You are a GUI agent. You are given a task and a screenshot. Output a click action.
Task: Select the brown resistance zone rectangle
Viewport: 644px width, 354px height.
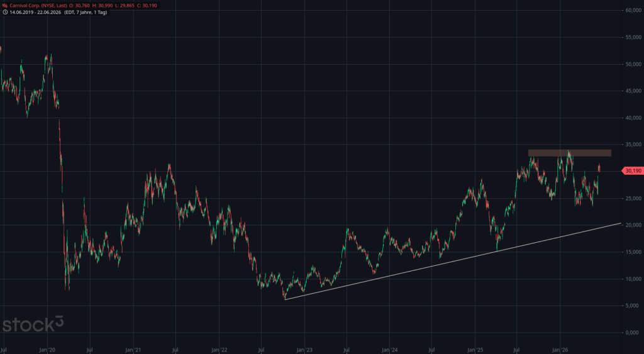(569, 153)
